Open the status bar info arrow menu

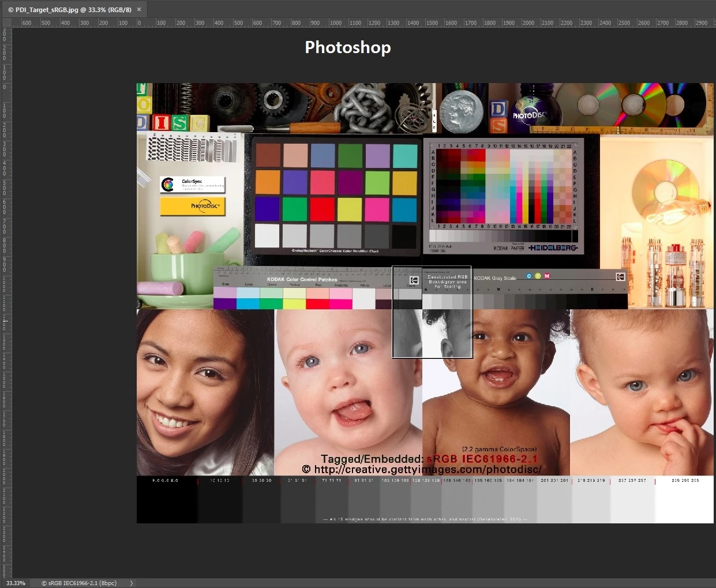[132, 583]
